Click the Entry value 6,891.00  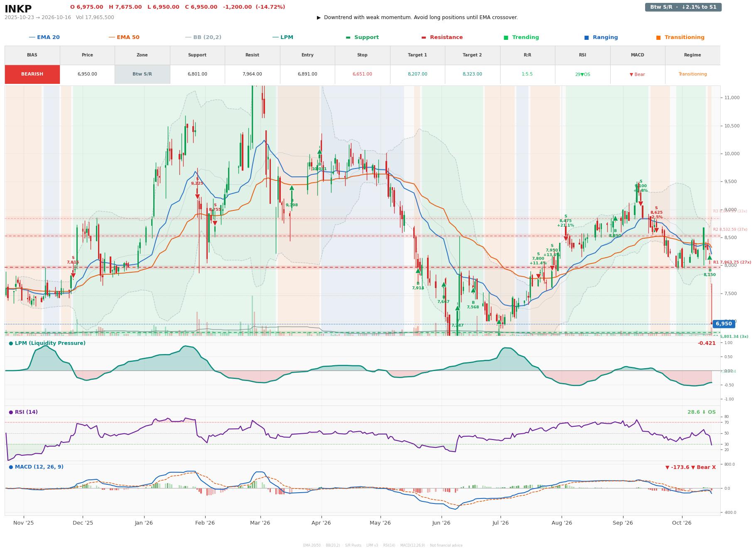pos(307,74)
